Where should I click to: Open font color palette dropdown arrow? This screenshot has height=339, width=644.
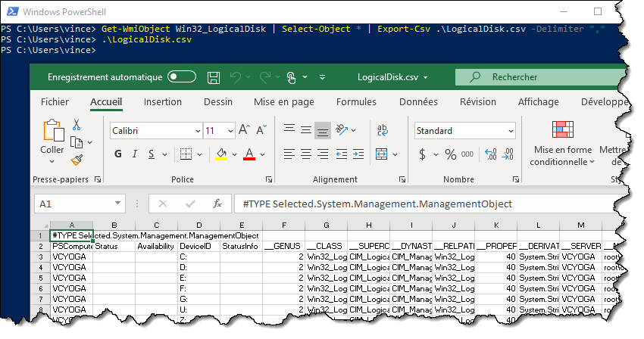click(x=262, y=154)
